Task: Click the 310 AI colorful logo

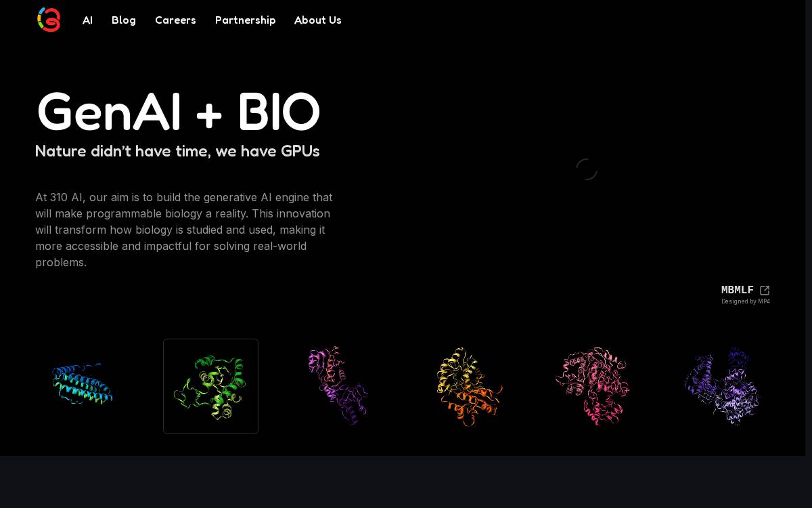Action: (x=49, y=20)
